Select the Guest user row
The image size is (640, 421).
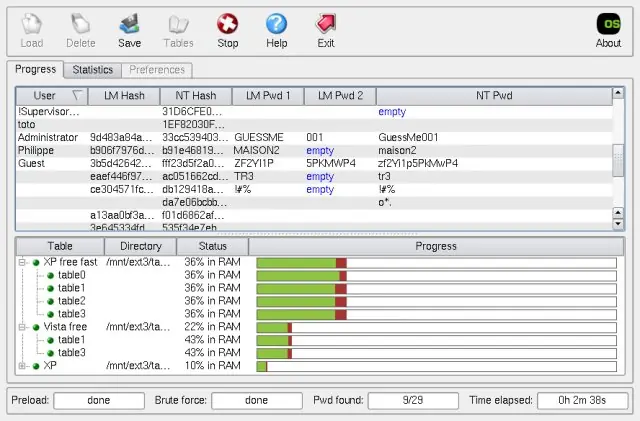(x=314, y=164)
